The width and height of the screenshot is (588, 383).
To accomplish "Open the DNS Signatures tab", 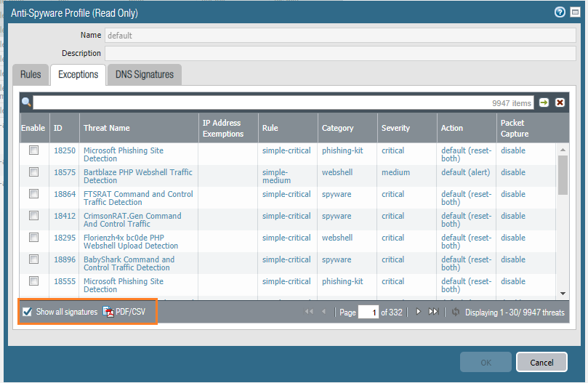I will [145, 74].
